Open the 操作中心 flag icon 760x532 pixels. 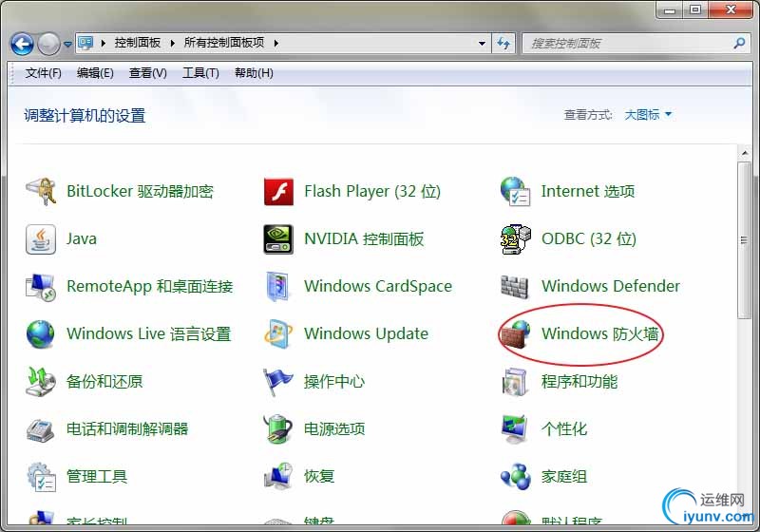click(278, 381)
